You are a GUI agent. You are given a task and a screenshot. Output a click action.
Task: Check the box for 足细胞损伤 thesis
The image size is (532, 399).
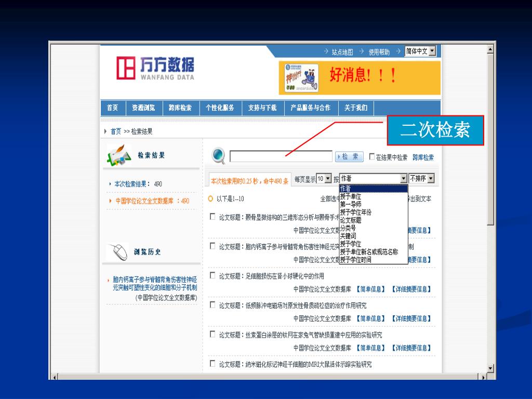[x=212, y=275]
